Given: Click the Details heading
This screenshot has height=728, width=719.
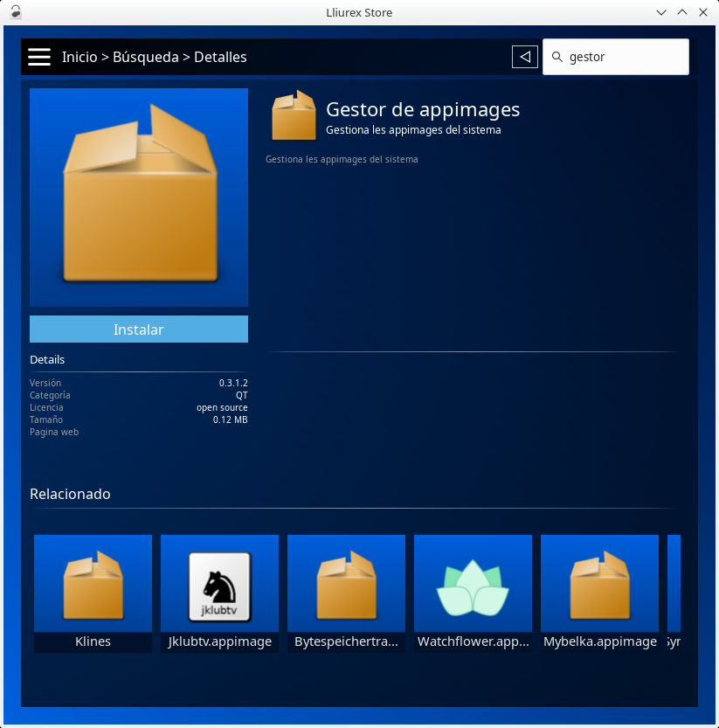Looking at the screenshot, I should 47,360.
